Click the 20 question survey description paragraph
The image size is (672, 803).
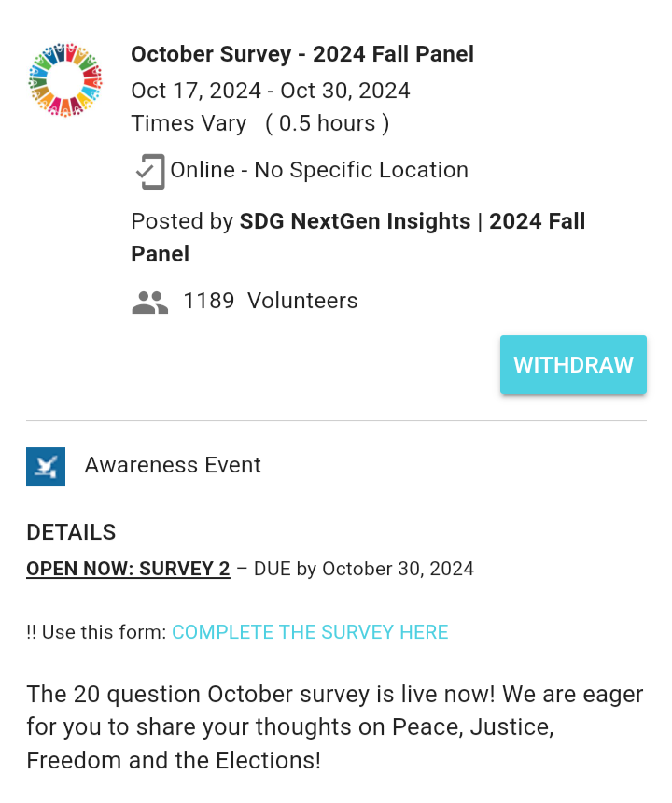click(334, 726)
